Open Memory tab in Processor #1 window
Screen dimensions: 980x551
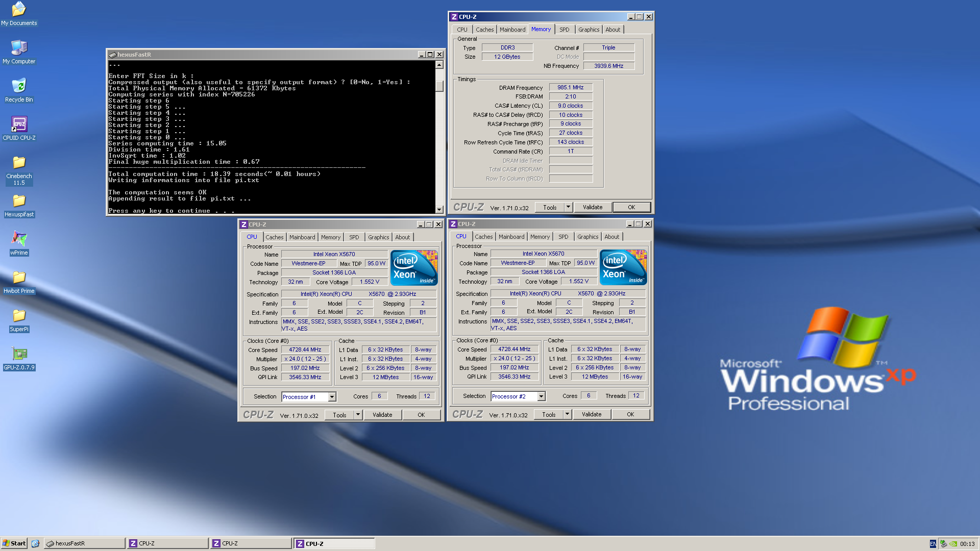[x=331, y=237]
